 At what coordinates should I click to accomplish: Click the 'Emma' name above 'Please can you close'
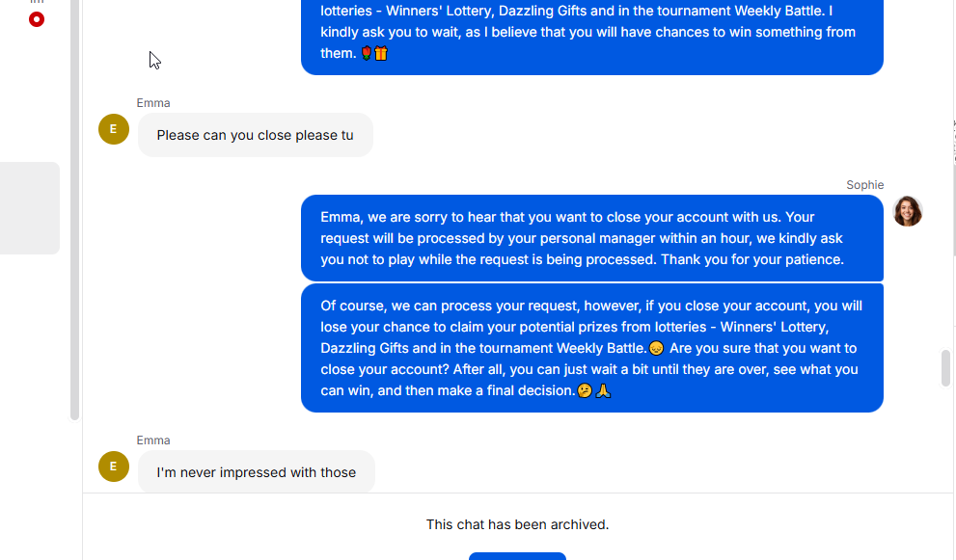(x=153, y=103)
